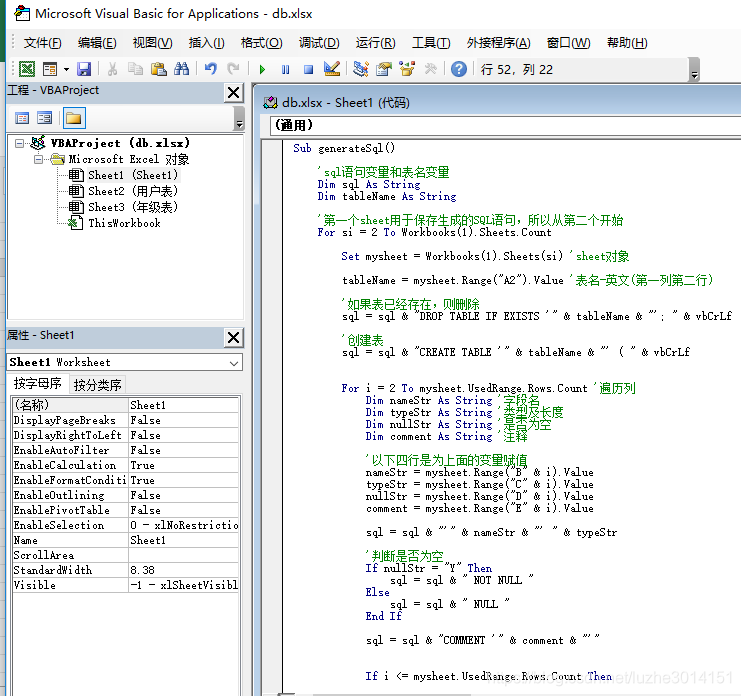Save db.xlsx with the floppy icon

pos(84,69)
